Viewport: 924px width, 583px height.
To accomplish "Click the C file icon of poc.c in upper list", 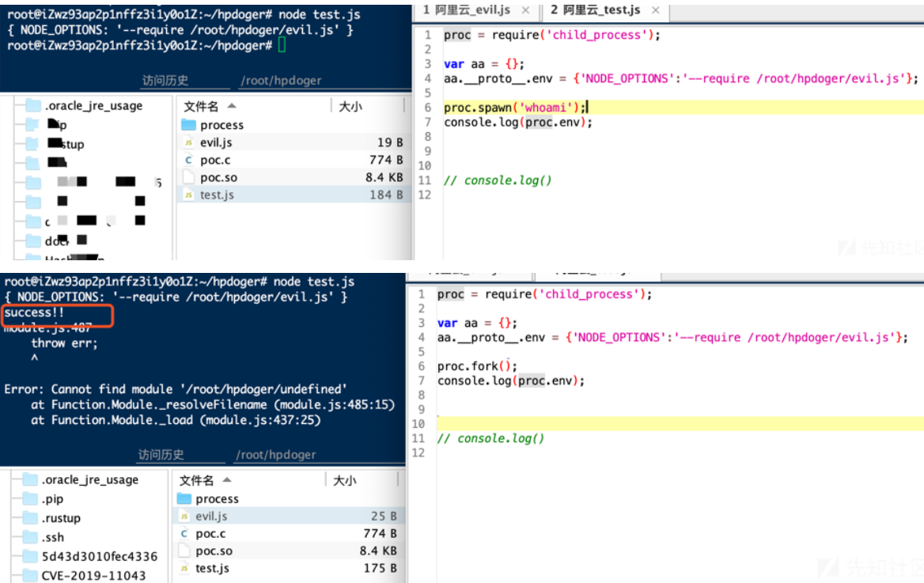I will pyautogui.click(x=188, y=160).
